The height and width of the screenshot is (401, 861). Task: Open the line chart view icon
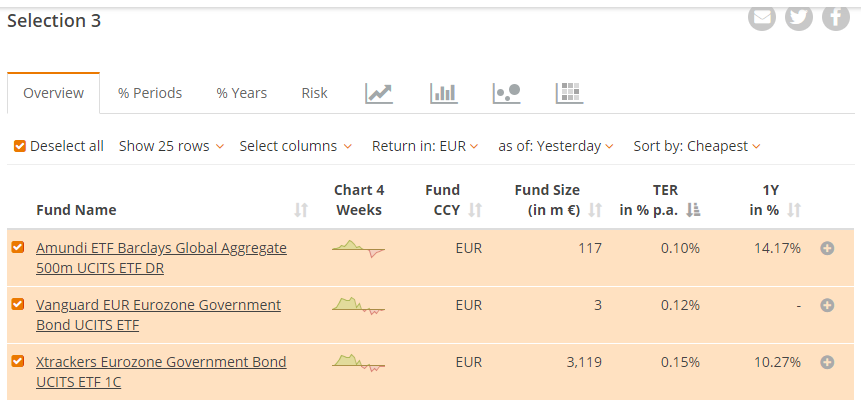pos(379,93)
